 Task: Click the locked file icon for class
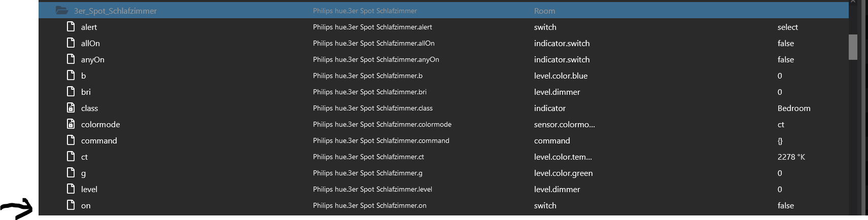[x=71, y=107]
